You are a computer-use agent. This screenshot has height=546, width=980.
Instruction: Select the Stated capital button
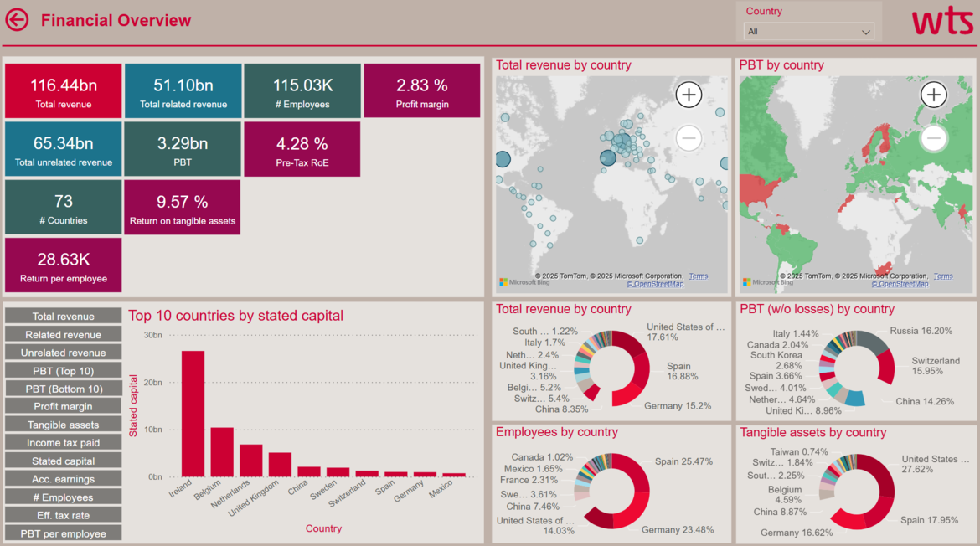coord(63,461)
